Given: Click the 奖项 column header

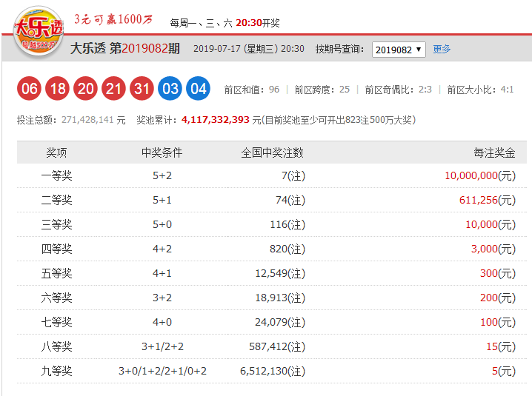Looking at the screenshot, I should [56, 152].
